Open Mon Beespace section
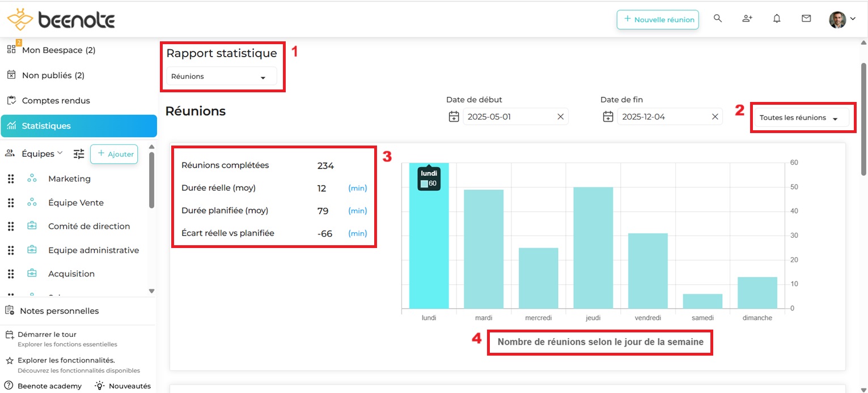868x393 pixels. pos(58,50)
